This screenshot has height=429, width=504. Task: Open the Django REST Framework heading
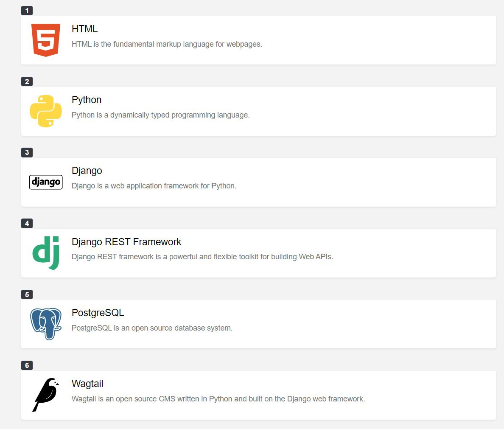126,242
